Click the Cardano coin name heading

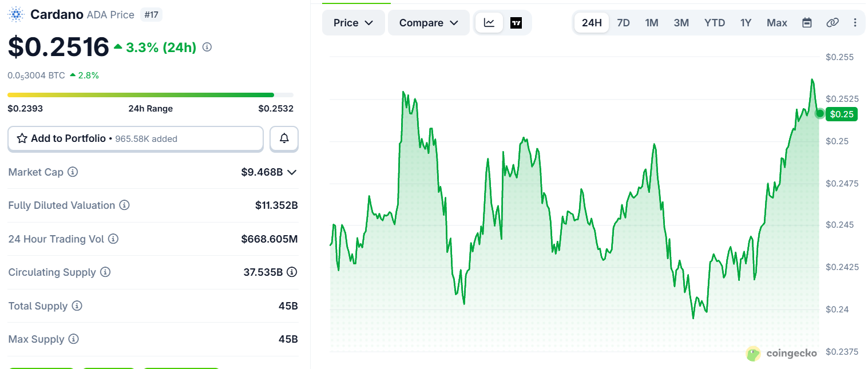pos(57,14)
